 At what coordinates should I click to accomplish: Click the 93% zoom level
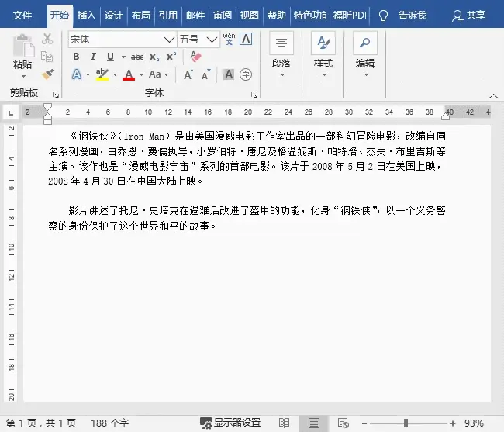[474, 423]
